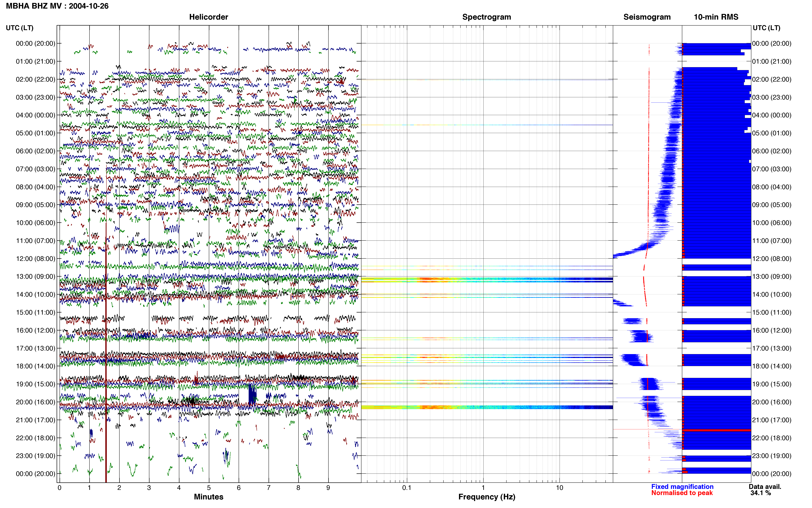Click "21:00 (17:00)" on the RMS time axis
The width and height of the screenshot is (812, 508).
coord(772,420)
